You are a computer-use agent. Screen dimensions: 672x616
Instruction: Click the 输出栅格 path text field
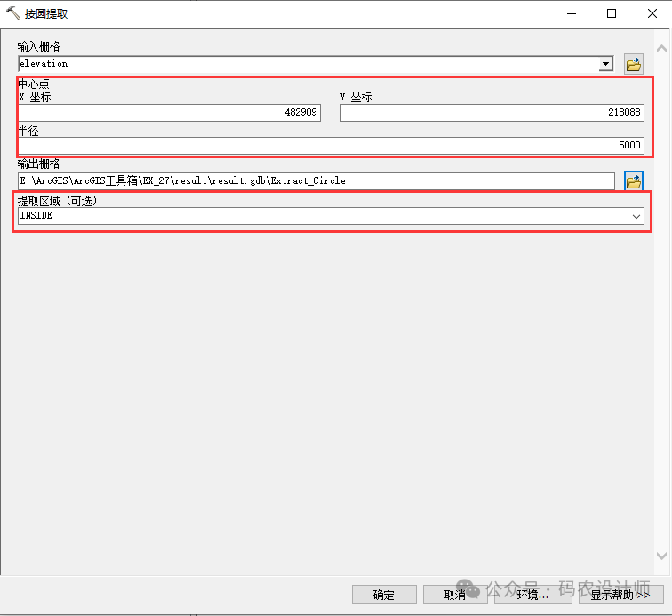pos(316,180)
